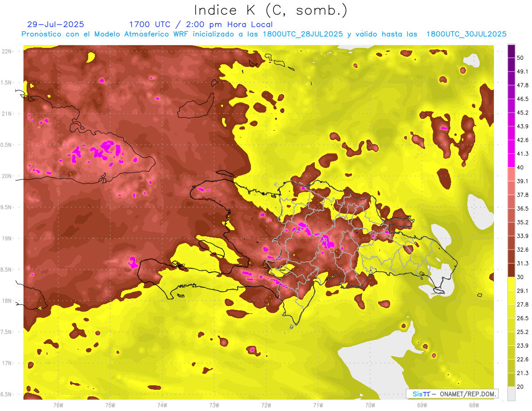Click the "35.2" colorbar value

point(522,222)
